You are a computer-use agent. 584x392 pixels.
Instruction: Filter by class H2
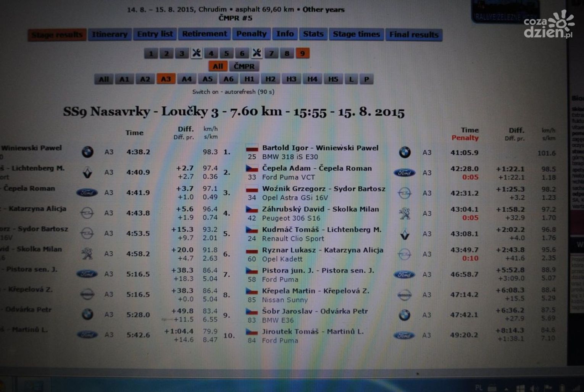(x=270, y=79)
